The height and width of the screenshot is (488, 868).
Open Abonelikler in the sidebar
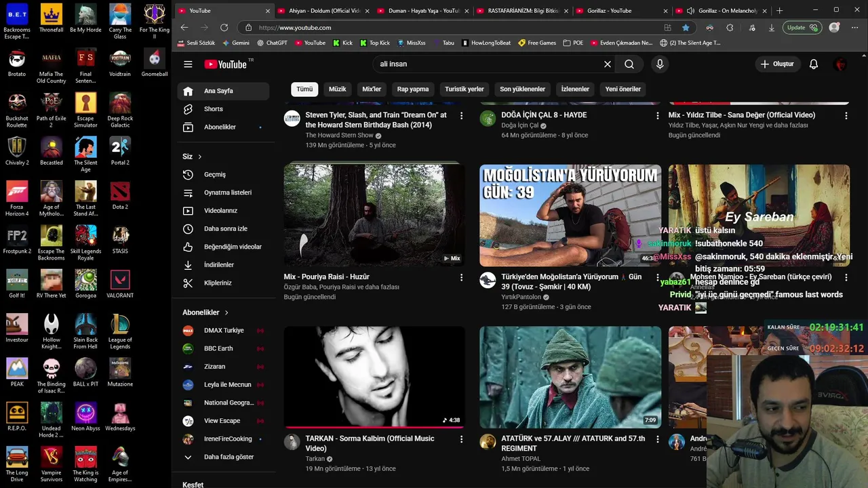[223, 127]
